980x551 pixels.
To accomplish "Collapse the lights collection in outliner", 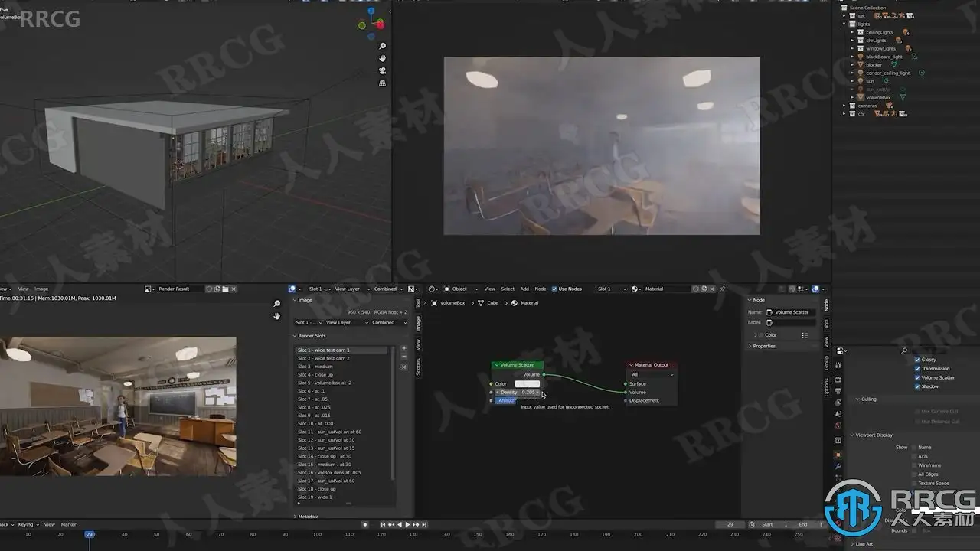I will click(844, 24).
